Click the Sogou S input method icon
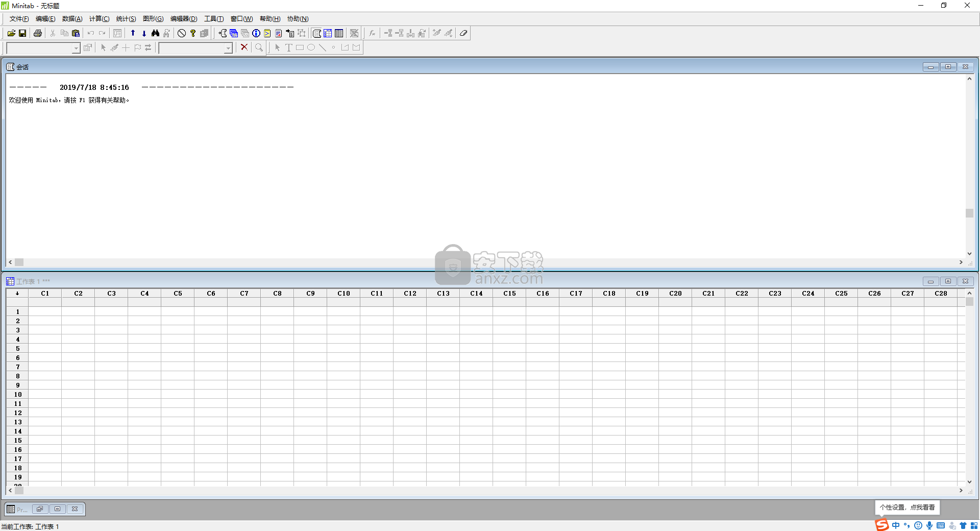The height and width of the screenshot is (531, 980). (882, 525)
